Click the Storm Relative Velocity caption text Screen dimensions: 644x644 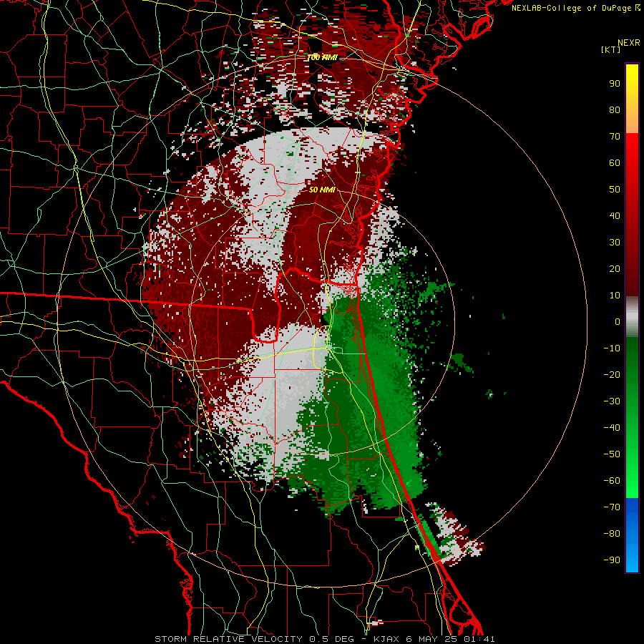click(x=324, y=639)
